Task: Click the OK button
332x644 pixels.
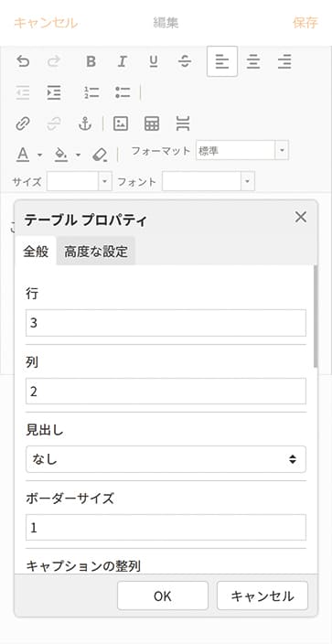Action: pyautogui.click(x=163, y=596)
